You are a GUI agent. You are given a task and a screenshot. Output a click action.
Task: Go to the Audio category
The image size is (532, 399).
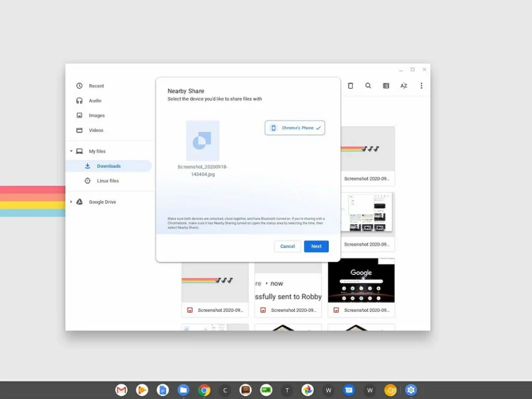(95, 101)
